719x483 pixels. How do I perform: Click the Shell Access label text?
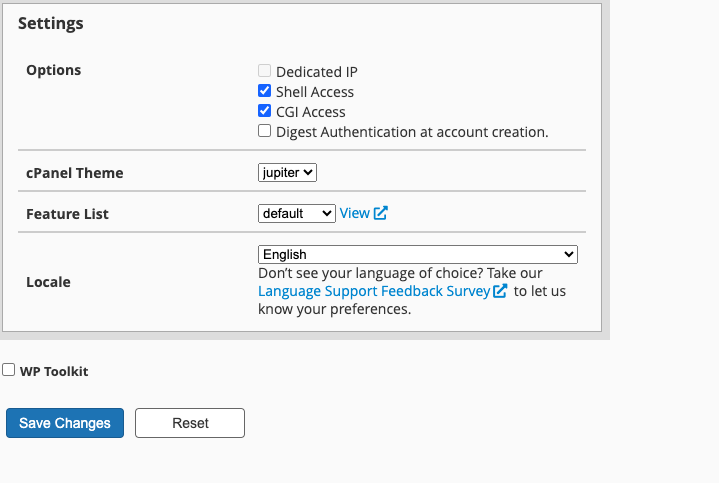coord(315,92)
